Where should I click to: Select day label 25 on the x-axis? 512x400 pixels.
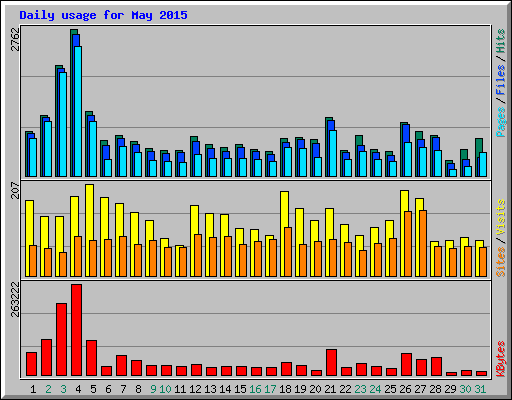coord(390,389)
